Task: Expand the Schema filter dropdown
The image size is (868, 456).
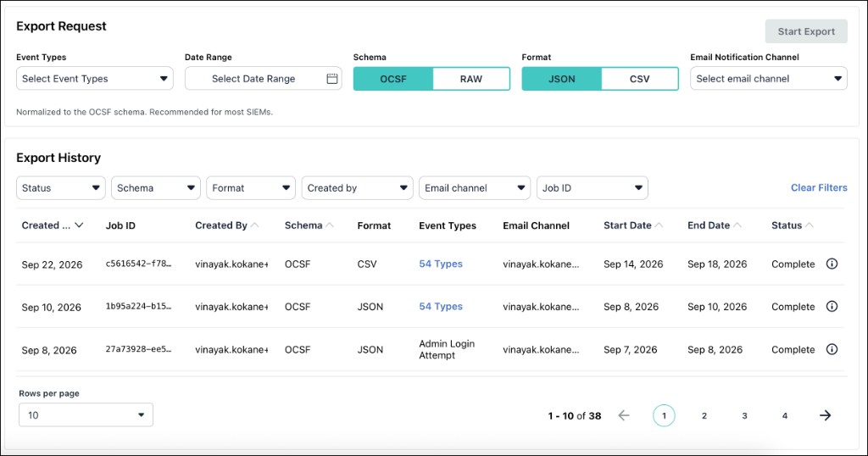Action: [x=156, y=188]
